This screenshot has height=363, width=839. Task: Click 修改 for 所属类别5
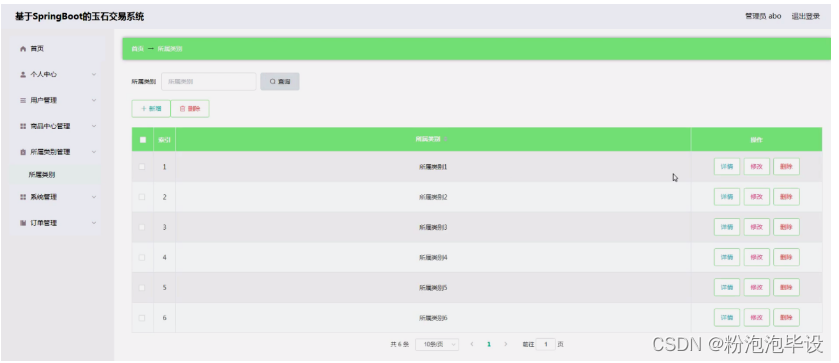click(x=757, y=287)
